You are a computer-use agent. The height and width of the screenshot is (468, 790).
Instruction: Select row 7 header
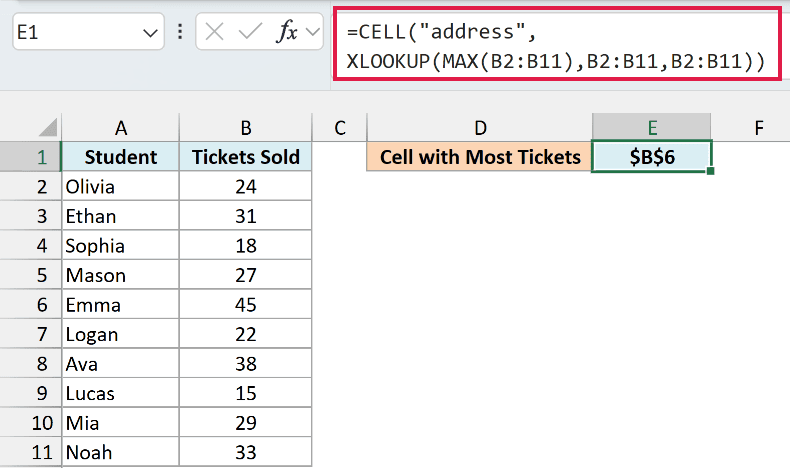point(30,334)
